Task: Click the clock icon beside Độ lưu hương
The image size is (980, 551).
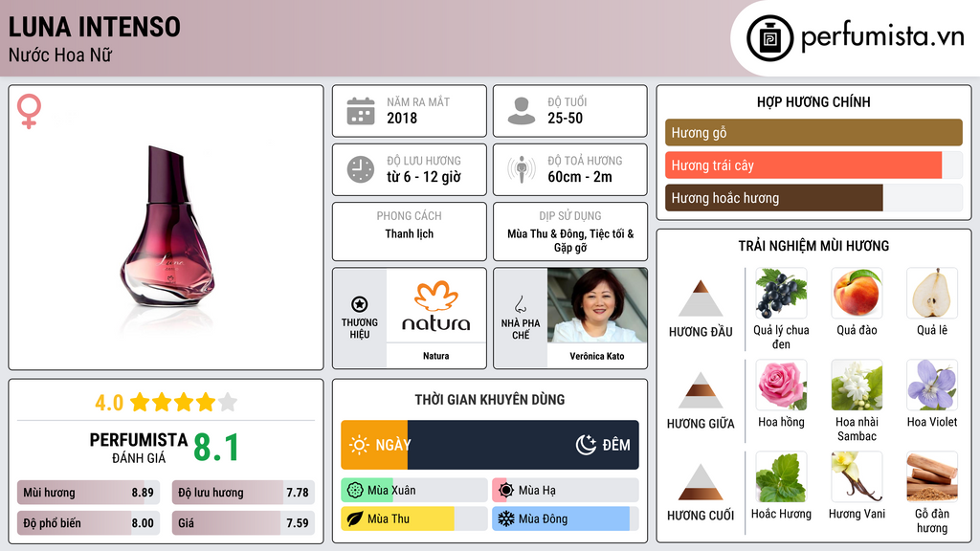Action: pyautogui.click(x=361, y=169)
